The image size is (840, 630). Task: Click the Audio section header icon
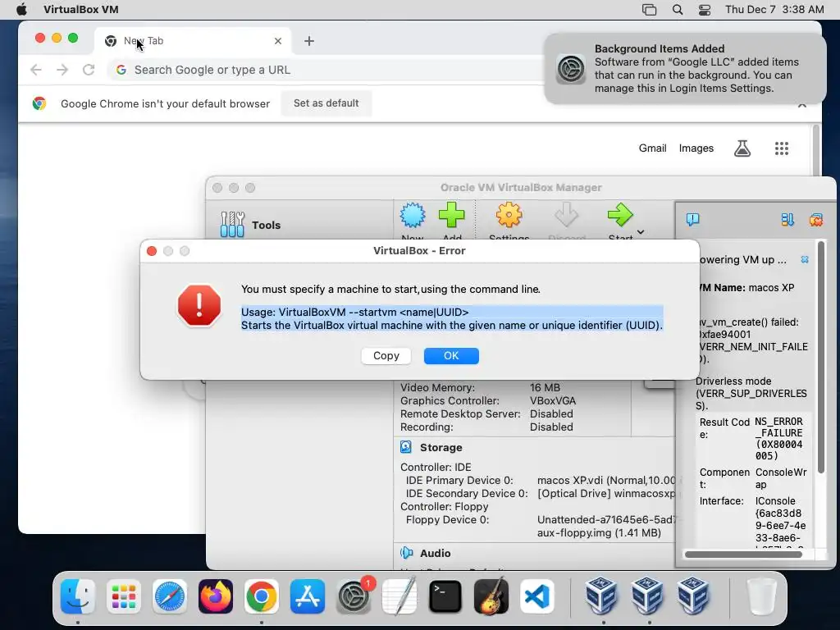(406, 553)
